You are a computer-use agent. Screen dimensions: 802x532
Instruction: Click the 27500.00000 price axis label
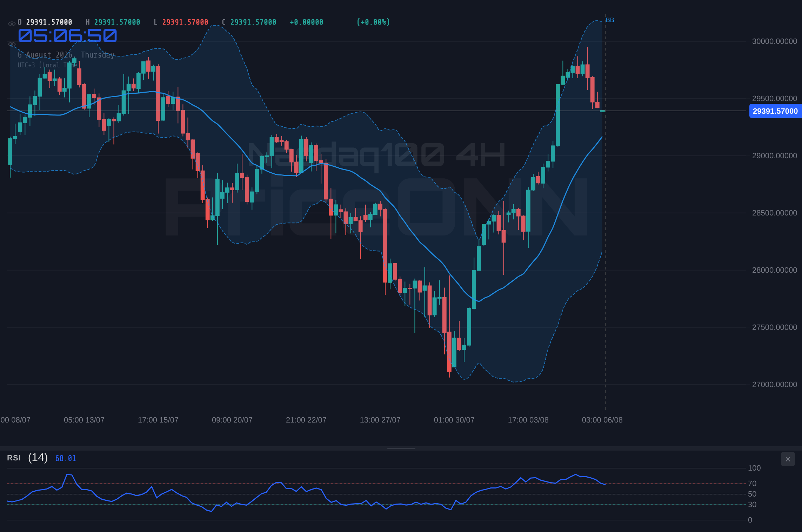click(x=775, y=327)
